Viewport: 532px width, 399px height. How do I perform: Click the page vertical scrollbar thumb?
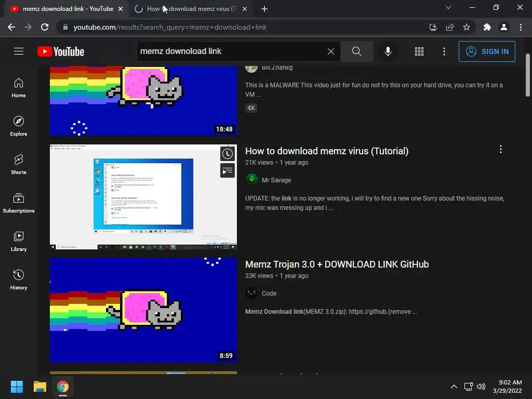tap(528, 75)
